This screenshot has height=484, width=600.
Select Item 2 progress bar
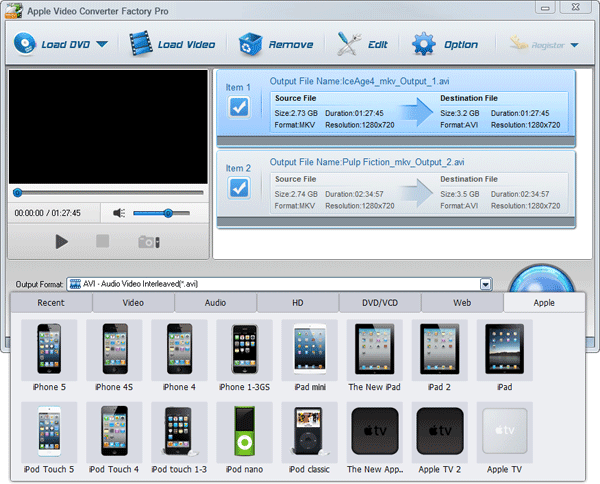[396, 222]
